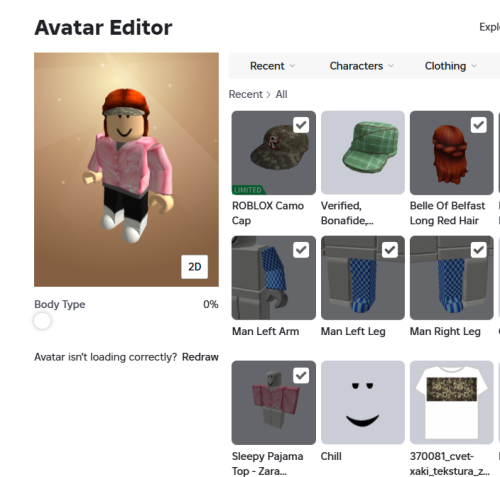Uncheck the Sleepy Pajama Top checkmark
Viewport: 500px width, 477px height.
(x=301, y=375)
